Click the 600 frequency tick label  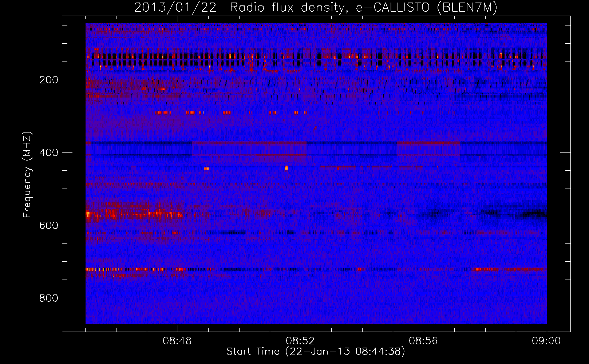(48, 225)
